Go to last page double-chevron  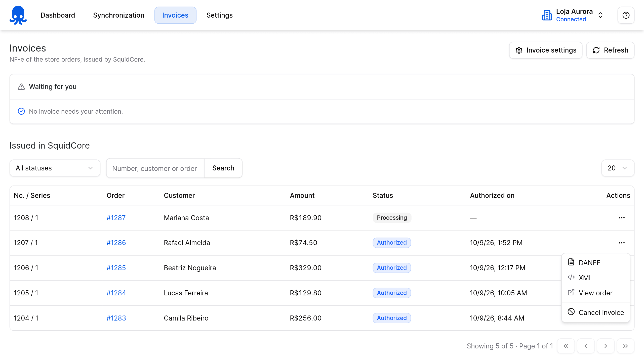click(626, 346)
